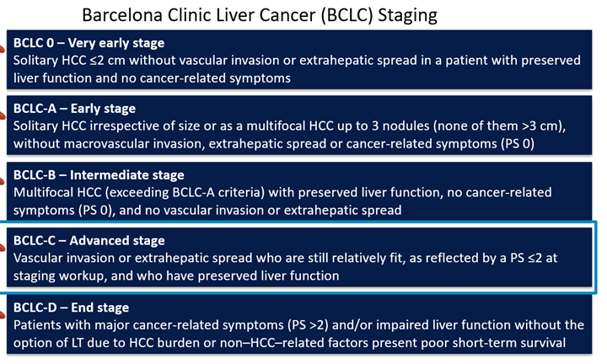
Task: Select the BCLC-B Intermediate stage heading
Action: [x=99, y=175]
